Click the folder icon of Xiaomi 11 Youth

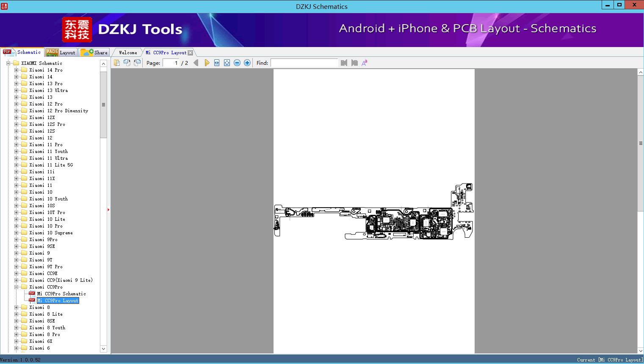[x=24, y=151]
